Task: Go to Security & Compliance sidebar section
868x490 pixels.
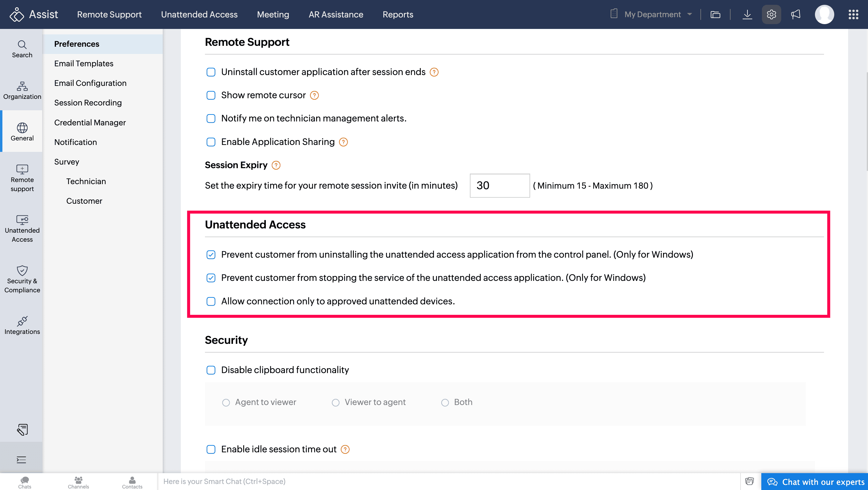Action: pos(22,279)
